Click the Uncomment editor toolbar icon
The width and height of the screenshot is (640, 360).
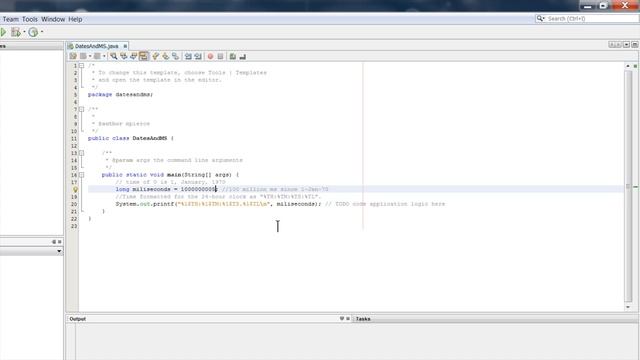(242, 56)
